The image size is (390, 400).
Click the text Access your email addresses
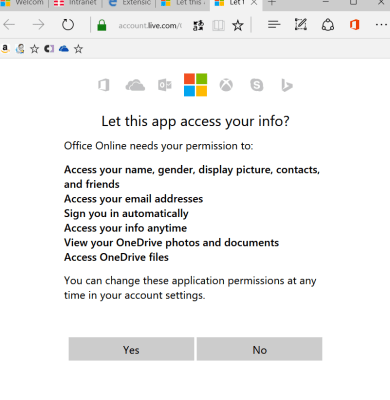coord(133,199)
